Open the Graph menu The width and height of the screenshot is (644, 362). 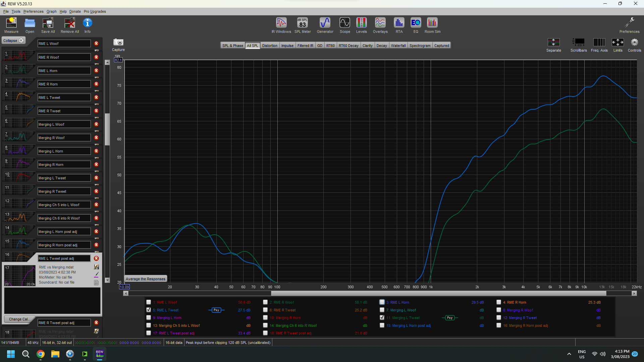(51, 11)
